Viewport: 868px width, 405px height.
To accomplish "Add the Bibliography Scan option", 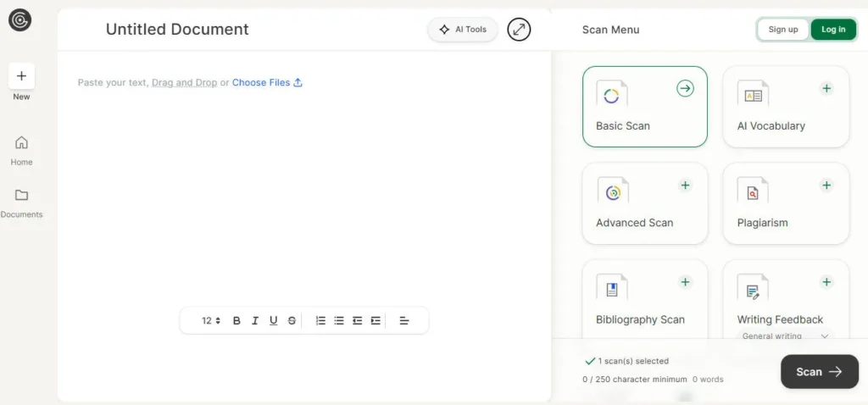I will point(685,282).
